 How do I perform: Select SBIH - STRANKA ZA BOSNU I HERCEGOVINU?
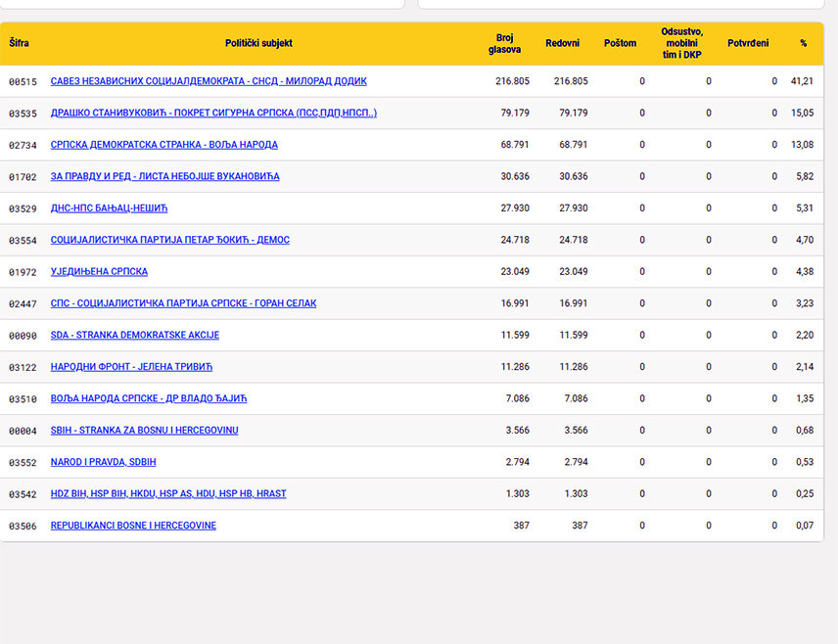(x=144, y=431)
